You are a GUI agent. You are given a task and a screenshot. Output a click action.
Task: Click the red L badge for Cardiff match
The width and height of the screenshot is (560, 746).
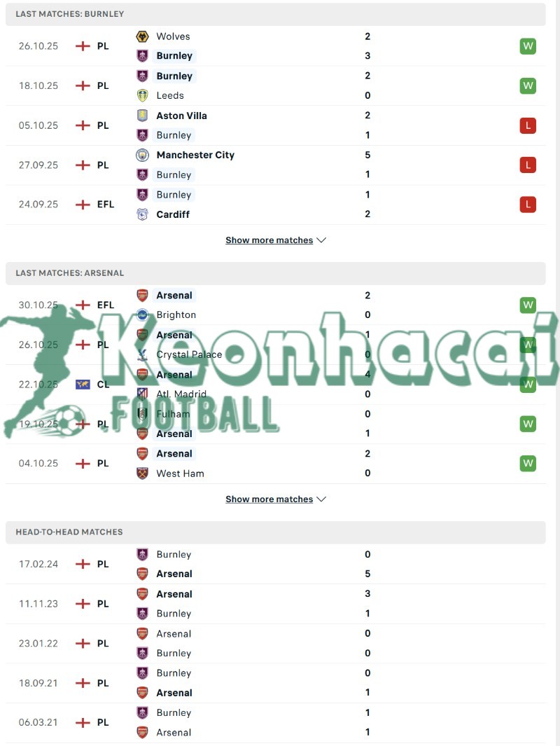coord(528,205)
